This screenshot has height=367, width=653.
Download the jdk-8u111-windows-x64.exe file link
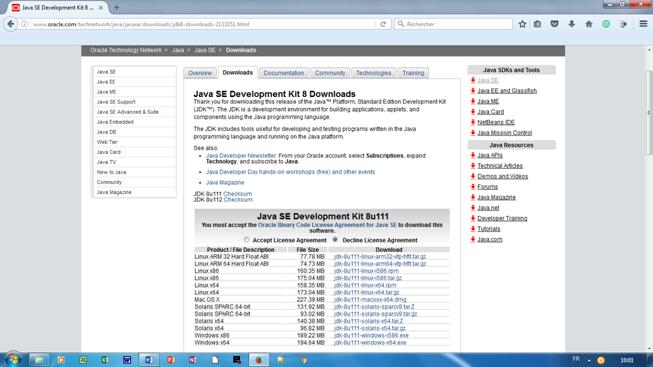370,342
